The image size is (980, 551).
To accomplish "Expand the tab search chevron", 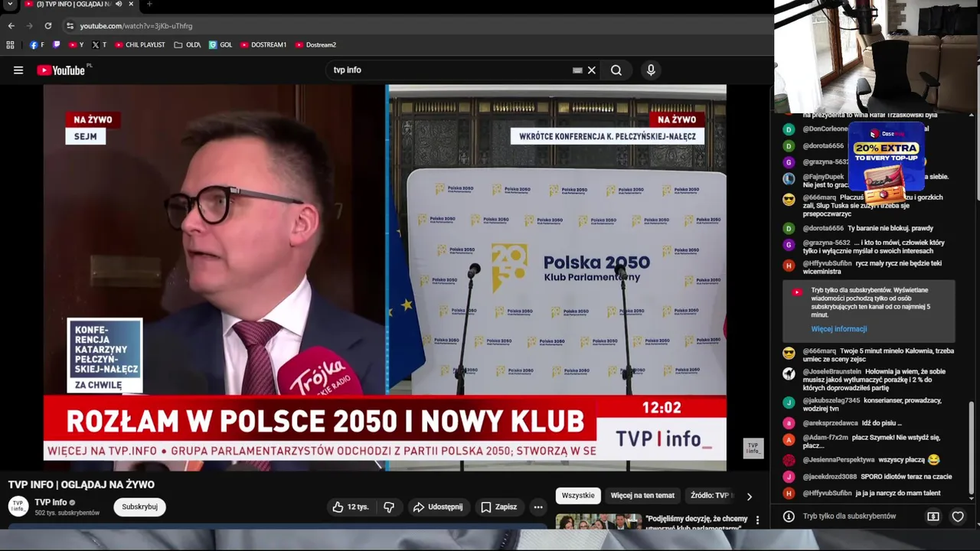I will pos(10,5).
